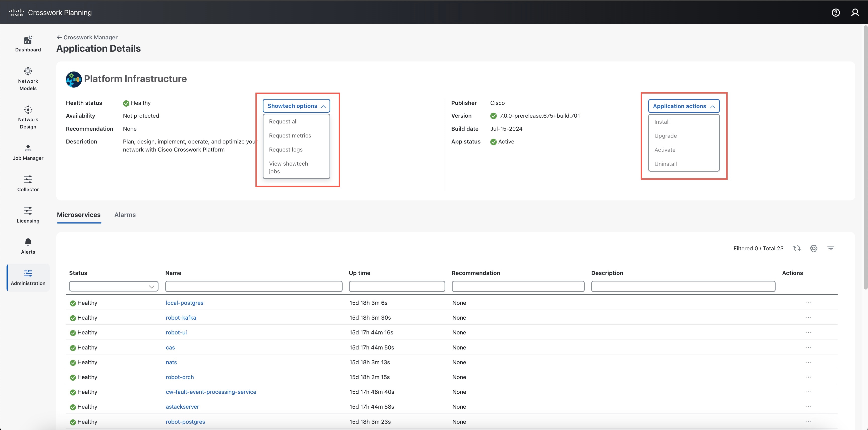Focus the Name filter input field
This screenshot has width=868, height=430.
coord(254,286)
